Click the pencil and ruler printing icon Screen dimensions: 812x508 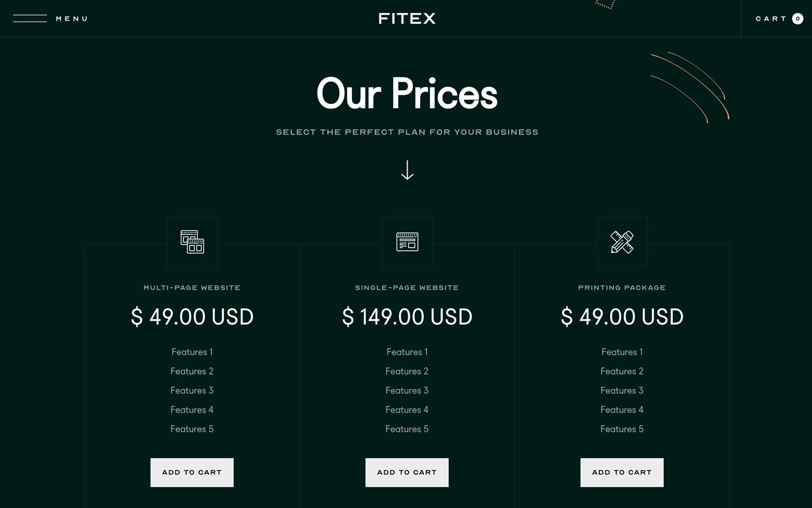pos(622,242)
